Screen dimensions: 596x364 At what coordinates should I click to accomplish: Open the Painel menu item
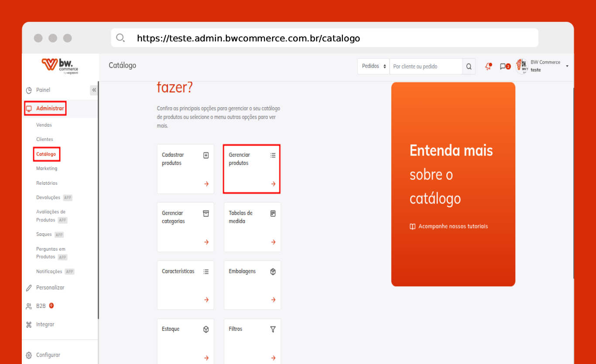click(x=43, y=90)
